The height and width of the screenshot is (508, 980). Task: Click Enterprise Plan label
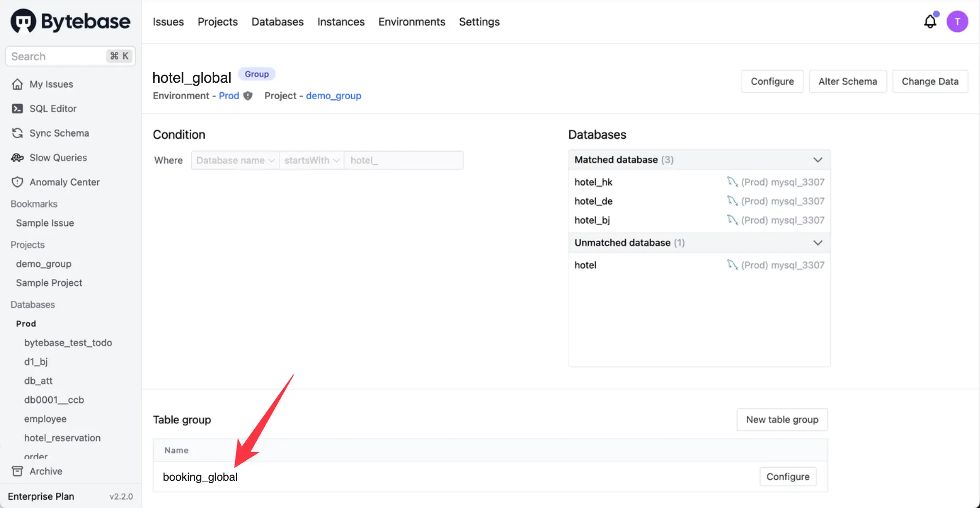pyautogui.click(x=41, y=496)
